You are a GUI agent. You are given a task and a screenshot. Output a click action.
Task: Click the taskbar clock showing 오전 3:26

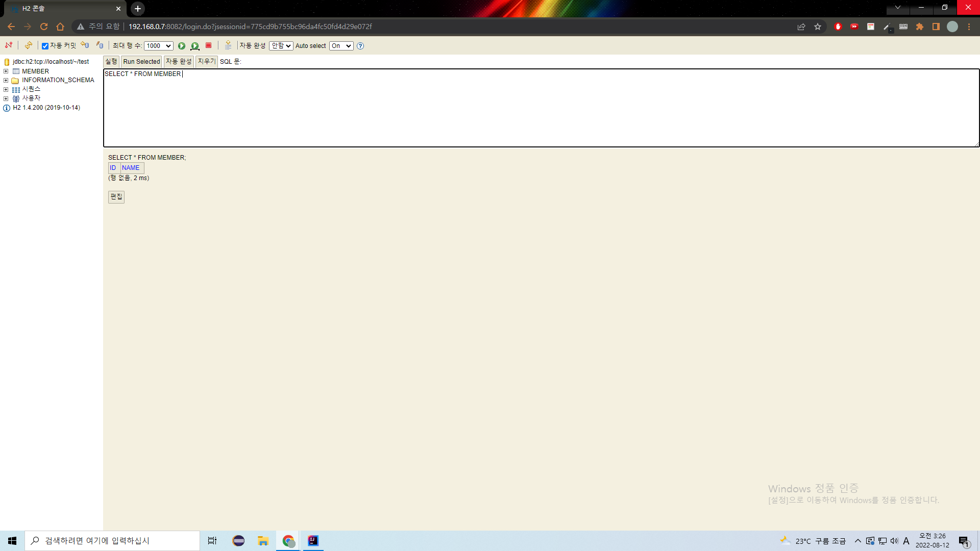click(x=933, y=541)
